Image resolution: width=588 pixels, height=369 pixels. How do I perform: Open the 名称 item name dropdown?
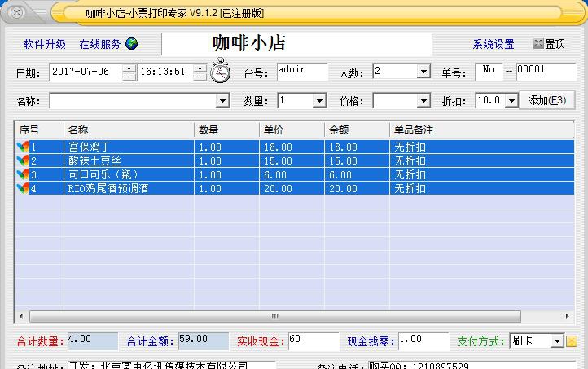(222, 101)
